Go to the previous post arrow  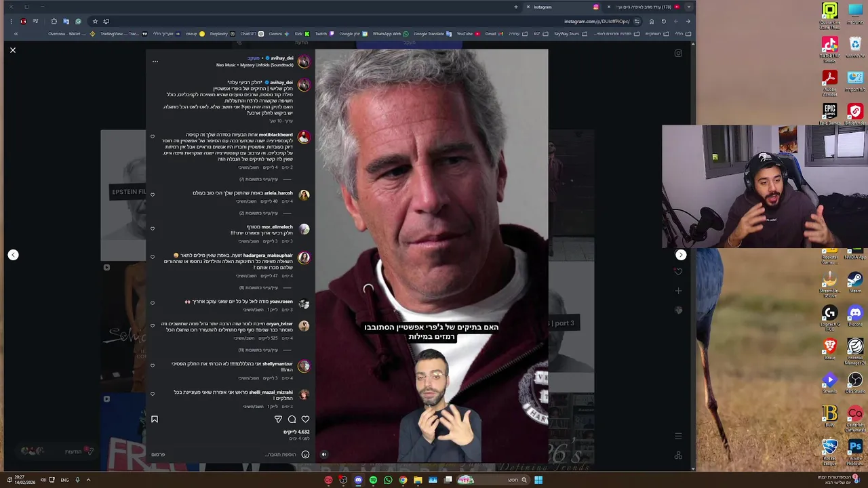(13, 255)
